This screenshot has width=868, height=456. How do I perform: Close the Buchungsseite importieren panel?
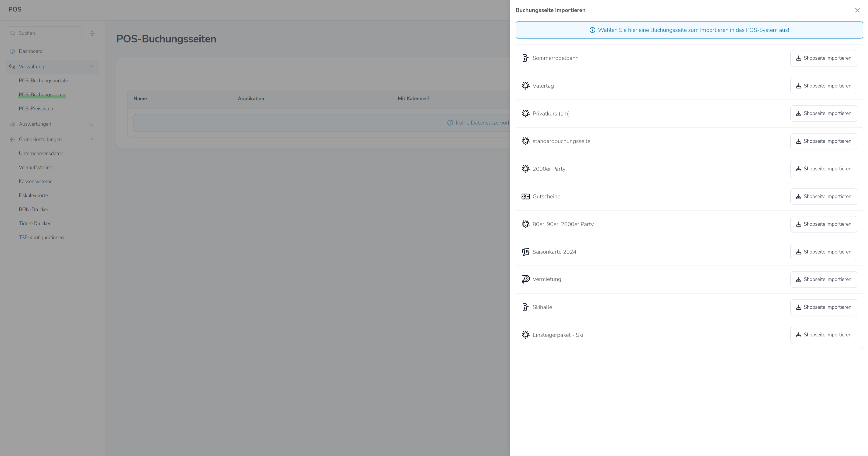tap(857, 10)
